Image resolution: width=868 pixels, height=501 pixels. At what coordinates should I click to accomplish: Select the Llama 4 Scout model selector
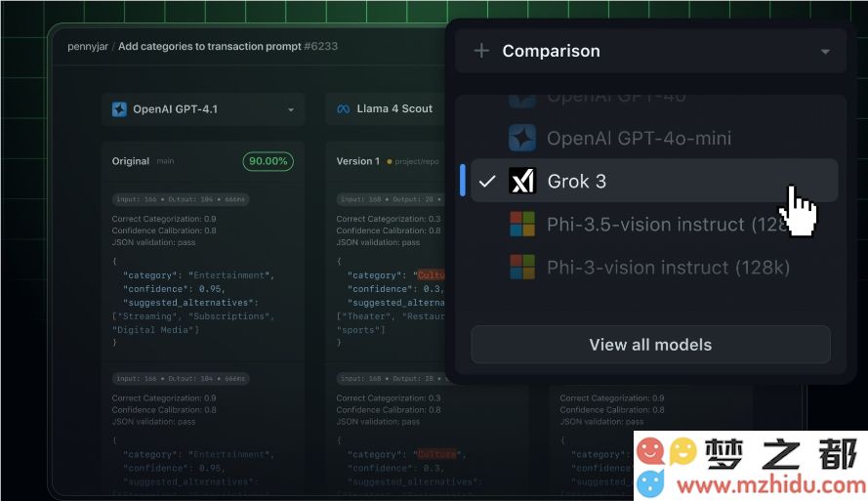386,109
